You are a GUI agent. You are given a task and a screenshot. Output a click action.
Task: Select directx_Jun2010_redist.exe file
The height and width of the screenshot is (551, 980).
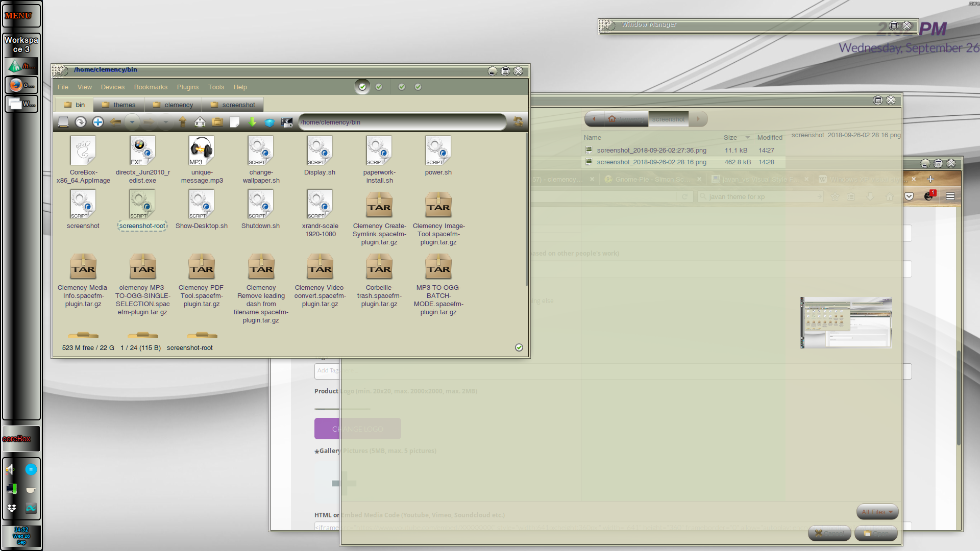(143, 160)
